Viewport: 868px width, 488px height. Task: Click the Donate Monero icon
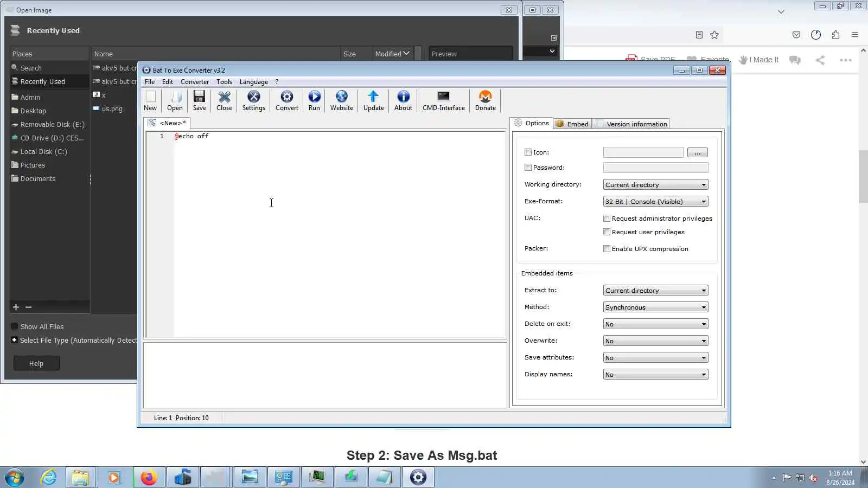coord(486,101)
